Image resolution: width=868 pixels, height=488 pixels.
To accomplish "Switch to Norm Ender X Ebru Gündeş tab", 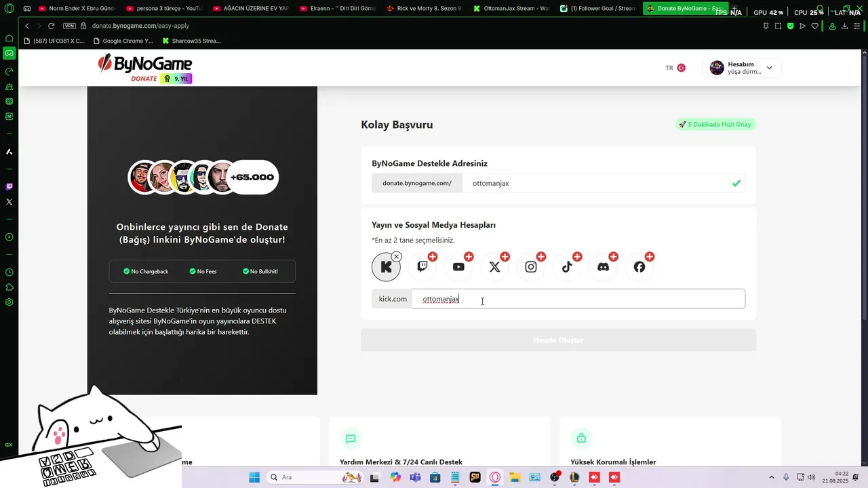I will [76, 9].
